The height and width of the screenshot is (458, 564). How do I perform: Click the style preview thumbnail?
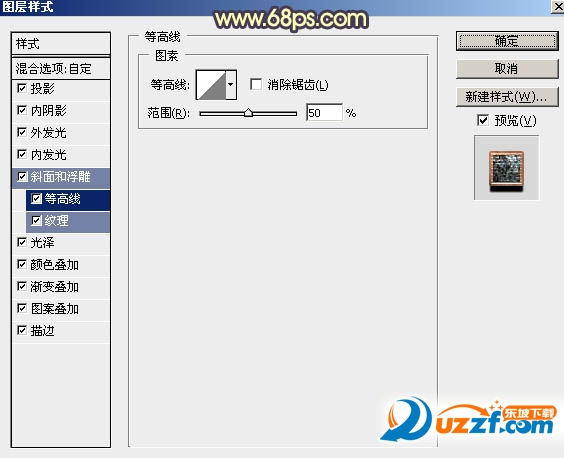(506, 168)
